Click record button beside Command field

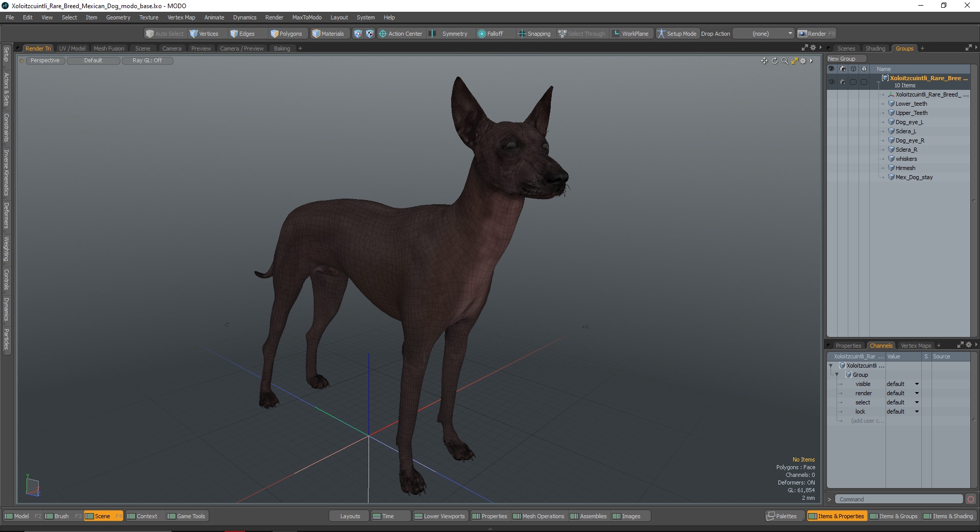coord(971,499)
